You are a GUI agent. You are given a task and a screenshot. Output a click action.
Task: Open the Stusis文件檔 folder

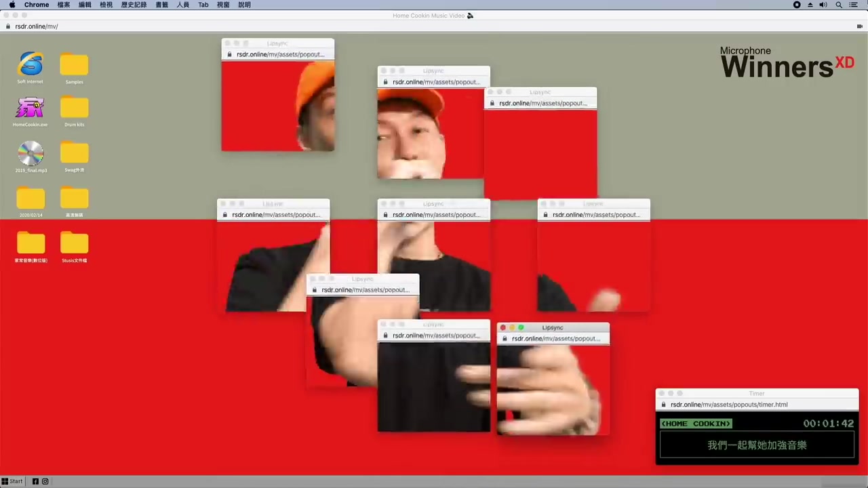(75, 247)
